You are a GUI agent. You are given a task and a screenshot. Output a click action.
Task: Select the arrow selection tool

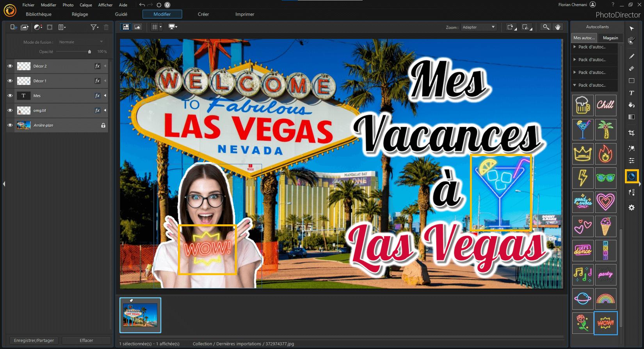coord(632,29)
